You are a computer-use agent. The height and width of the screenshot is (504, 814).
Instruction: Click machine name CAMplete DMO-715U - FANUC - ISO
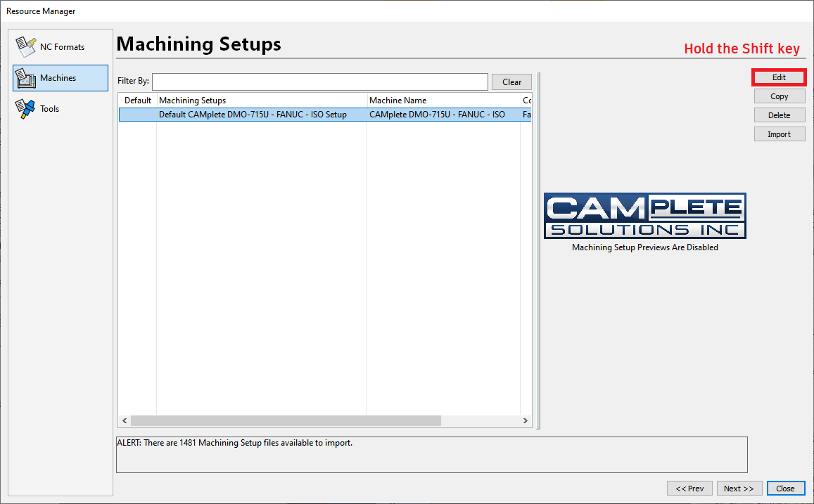437,114
